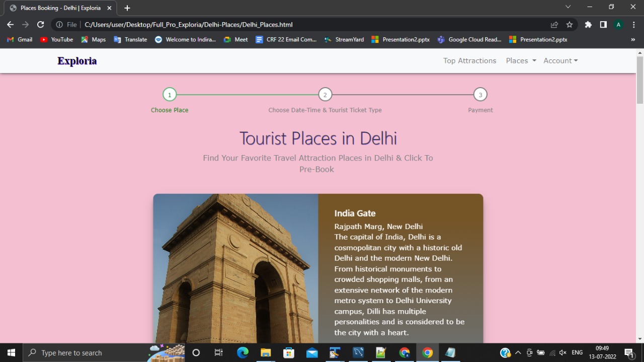Open the YouTube bookmark
The width and height of the screenshot is (644, 362).
[x=56, y=39]
